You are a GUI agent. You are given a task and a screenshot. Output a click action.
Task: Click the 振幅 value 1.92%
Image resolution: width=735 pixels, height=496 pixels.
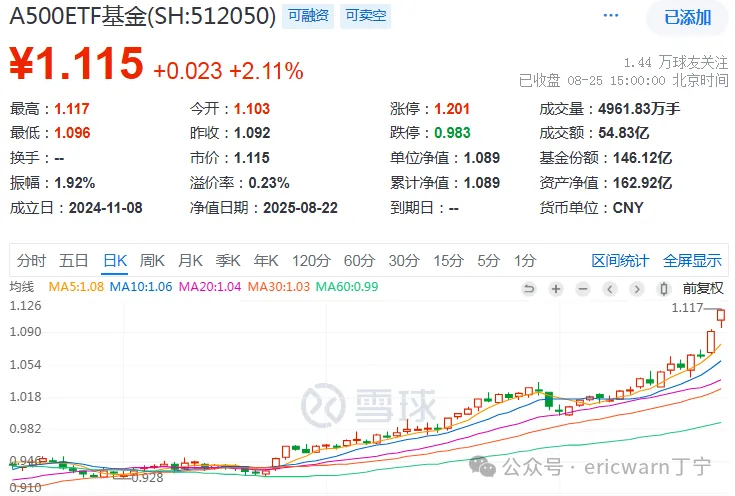coord(75,182)
